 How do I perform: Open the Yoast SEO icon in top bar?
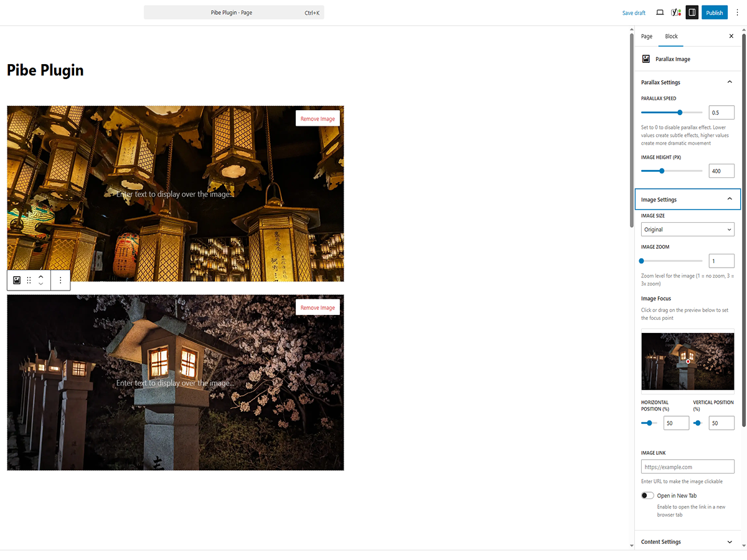point(675,12)
